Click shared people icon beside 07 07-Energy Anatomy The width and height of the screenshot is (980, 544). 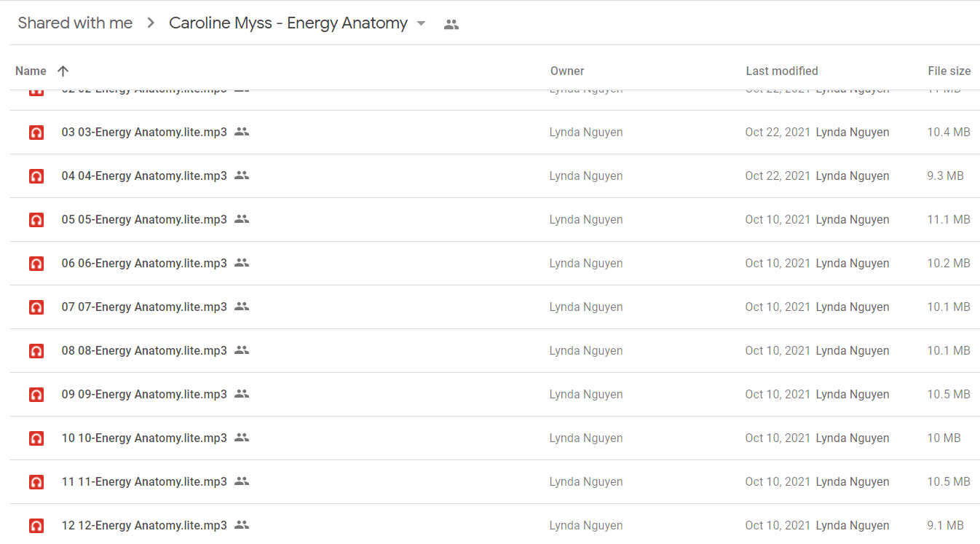tap(242, 307)
